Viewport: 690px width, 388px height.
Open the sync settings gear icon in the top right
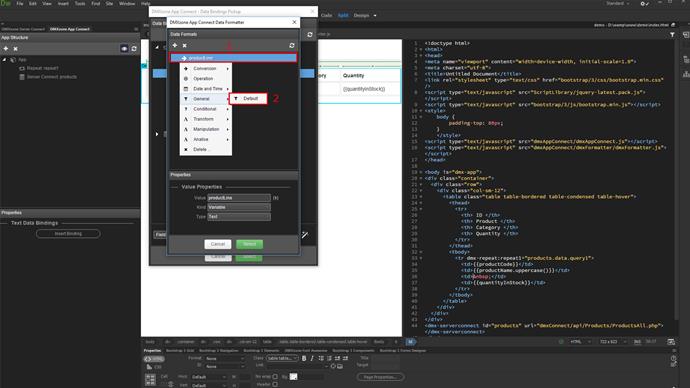[644, 4]
